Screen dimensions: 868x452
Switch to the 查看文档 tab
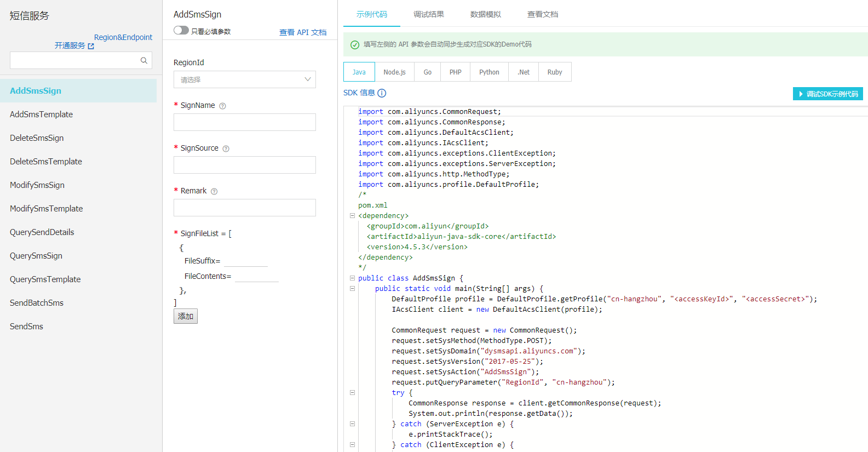[543, 14]
